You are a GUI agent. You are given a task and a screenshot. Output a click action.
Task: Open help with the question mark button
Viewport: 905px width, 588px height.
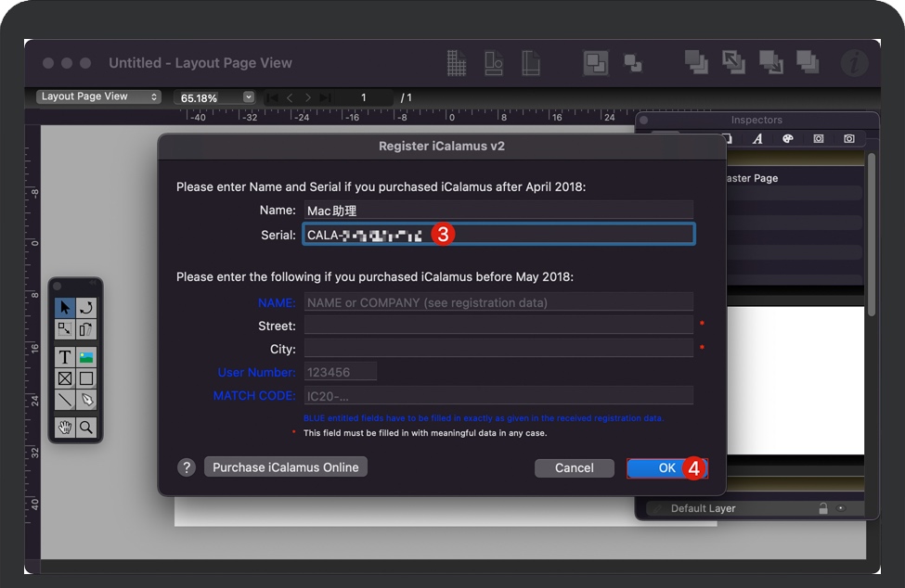pyautogui.click(x=187, y=467)
